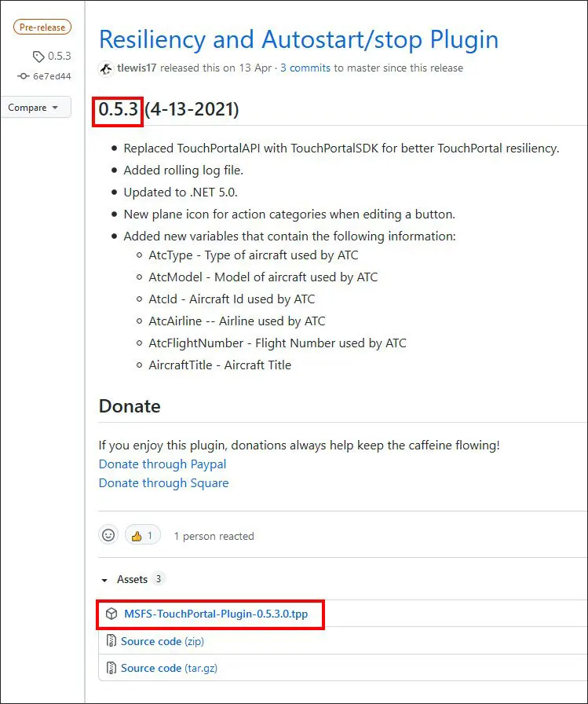Open the 0.5.3 tag link
The height and width of the screenshot is (704, 588).
coord(59,56)
